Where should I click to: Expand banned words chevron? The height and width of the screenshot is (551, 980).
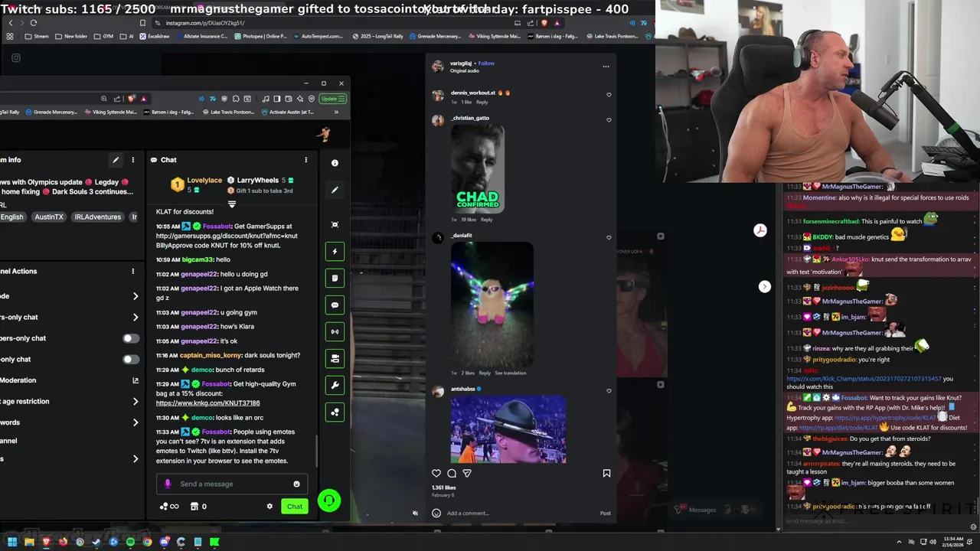coord(136,422)
